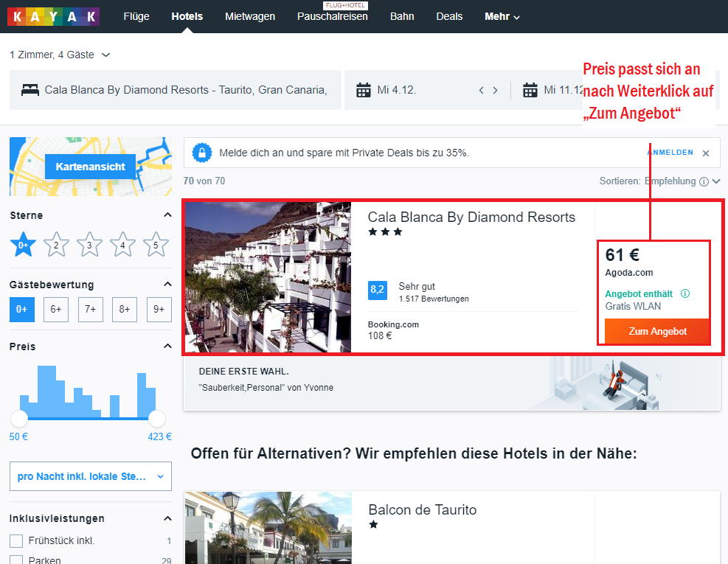The image size is (728, 564).
Task: Select the 3 star filter
Action: coord(89,245)
